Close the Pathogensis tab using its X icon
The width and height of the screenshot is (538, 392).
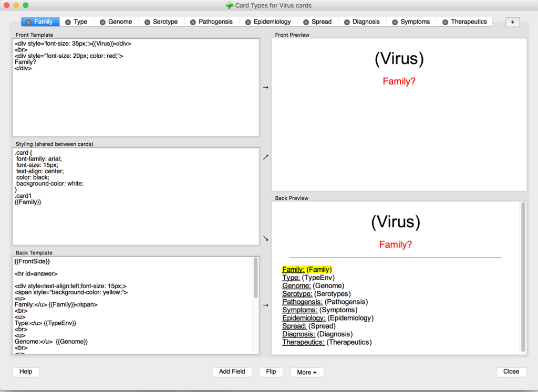(x=193, y=22)
